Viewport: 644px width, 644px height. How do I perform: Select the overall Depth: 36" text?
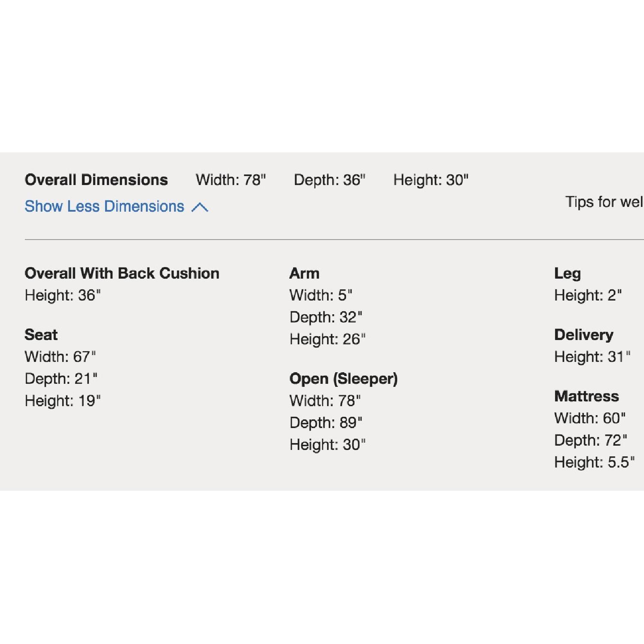pyautogui.click(x=329, y=180)
